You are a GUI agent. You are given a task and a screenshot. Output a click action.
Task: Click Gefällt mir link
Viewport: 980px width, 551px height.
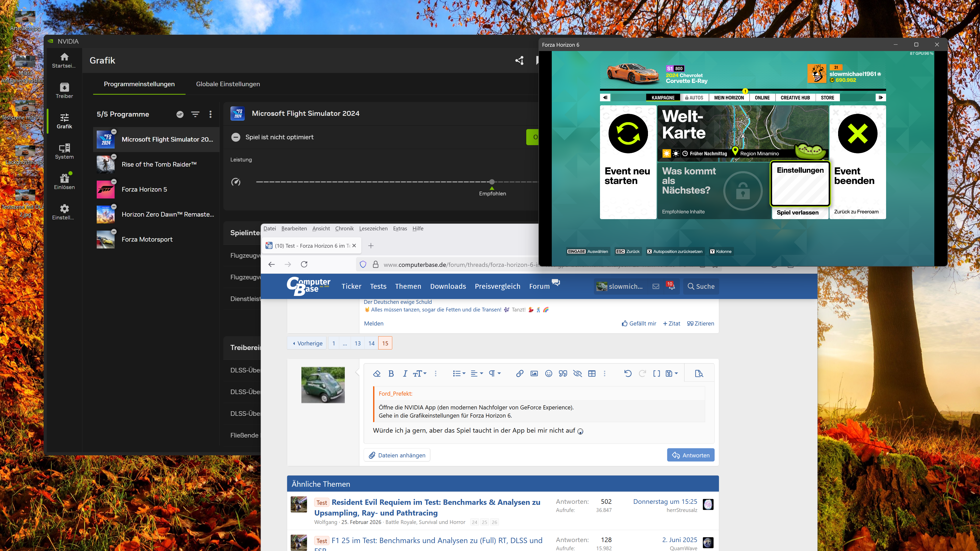pos(639,323)
